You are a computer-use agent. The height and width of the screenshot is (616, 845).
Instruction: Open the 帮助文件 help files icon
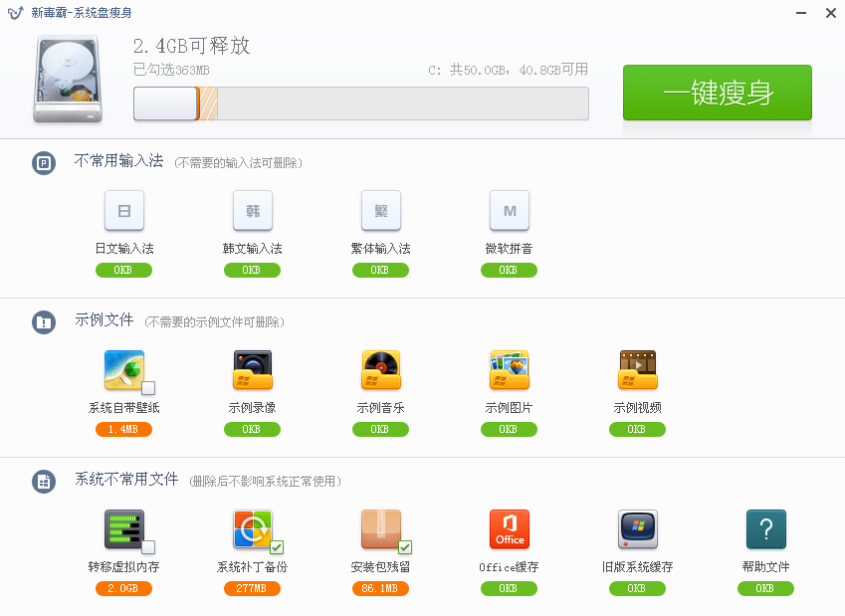765,528
